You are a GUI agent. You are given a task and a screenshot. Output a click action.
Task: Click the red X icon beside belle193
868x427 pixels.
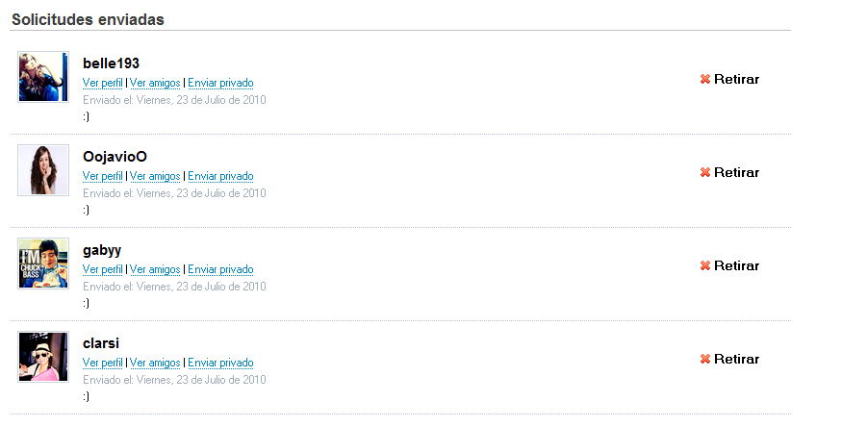point(705,79)
